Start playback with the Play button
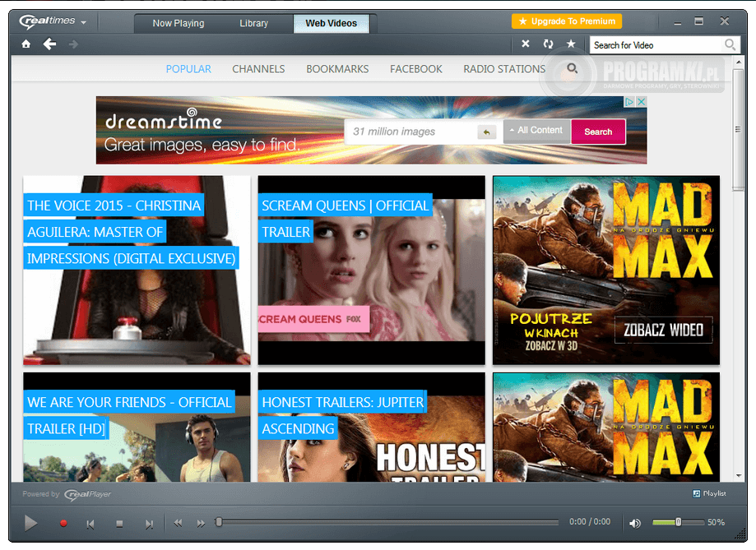This screenshot has height=550, width=756. pyautogui.click(x=31, y=523)
